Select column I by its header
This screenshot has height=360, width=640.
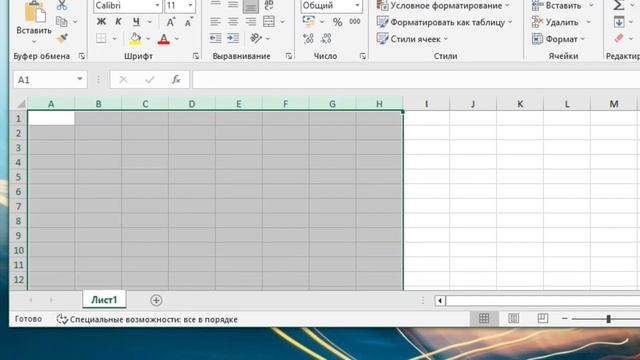pos(426,104)
